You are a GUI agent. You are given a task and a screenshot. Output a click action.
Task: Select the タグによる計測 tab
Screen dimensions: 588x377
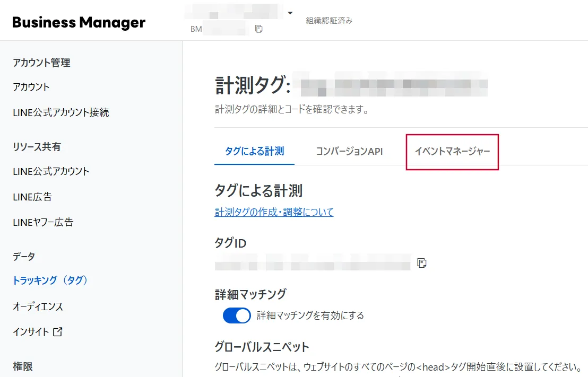(254, 151)
